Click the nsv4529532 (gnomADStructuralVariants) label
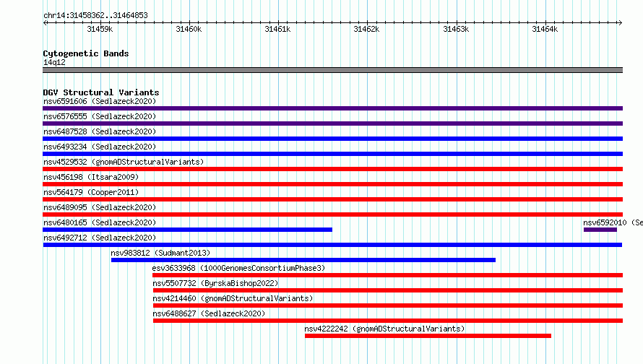 124,162
